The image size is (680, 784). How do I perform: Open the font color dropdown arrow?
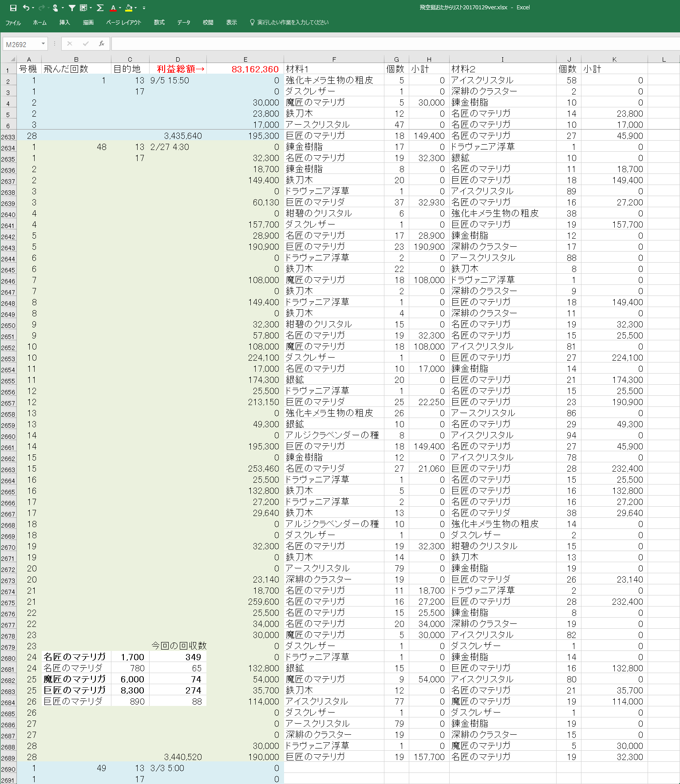[x=120, y=8]
